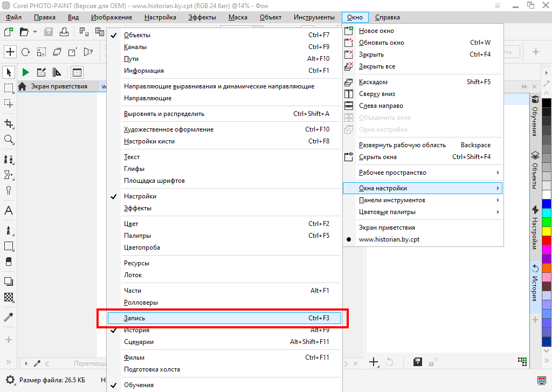
Task: Choose Запись from the dockers list
Action: pyautogui.click(x=224, y=318)
